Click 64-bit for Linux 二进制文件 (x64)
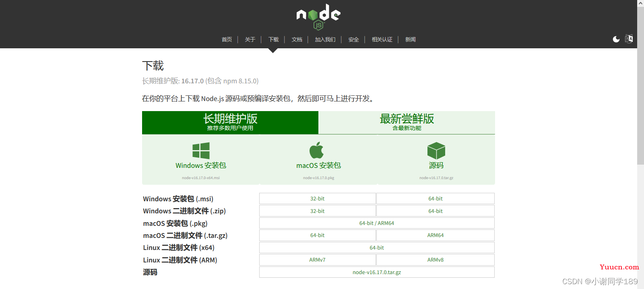 (x=377, y=248)
